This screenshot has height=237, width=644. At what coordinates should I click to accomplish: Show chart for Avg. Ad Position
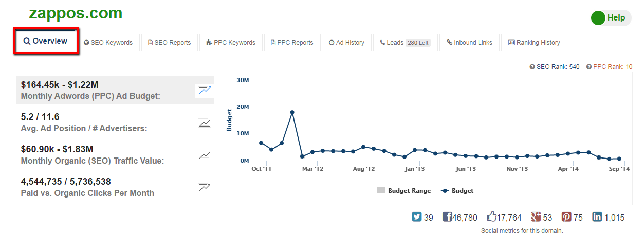pyautogui.click(x=205, y=123)
